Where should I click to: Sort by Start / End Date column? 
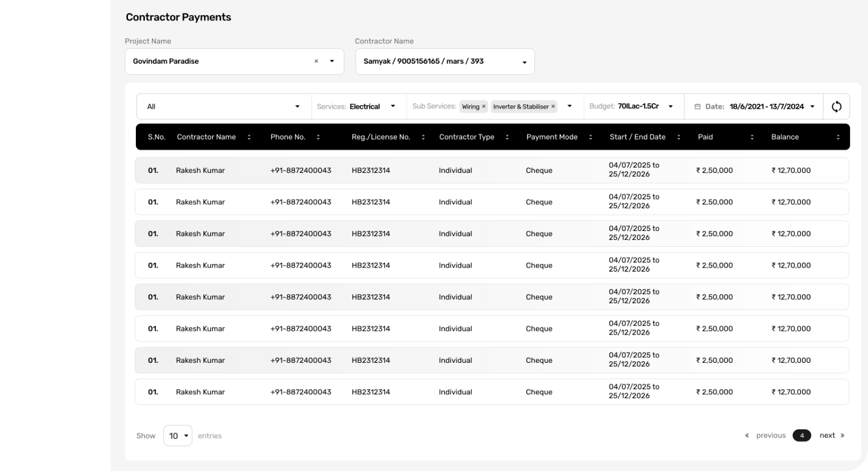(x=679, y=137)
